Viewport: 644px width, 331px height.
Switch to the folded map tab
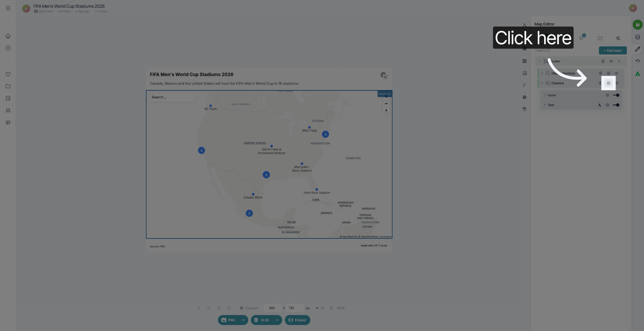tap(600, 38)
